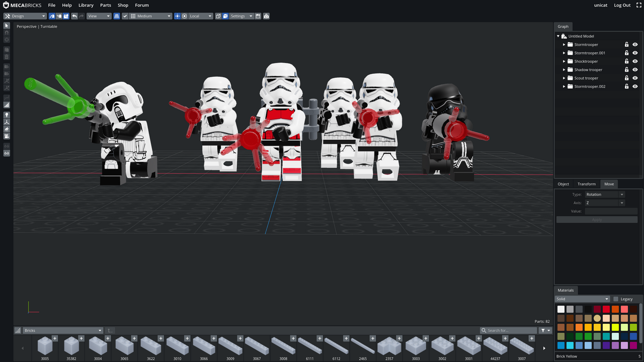Click the video camera icon in left toolbar

[7, 136]
